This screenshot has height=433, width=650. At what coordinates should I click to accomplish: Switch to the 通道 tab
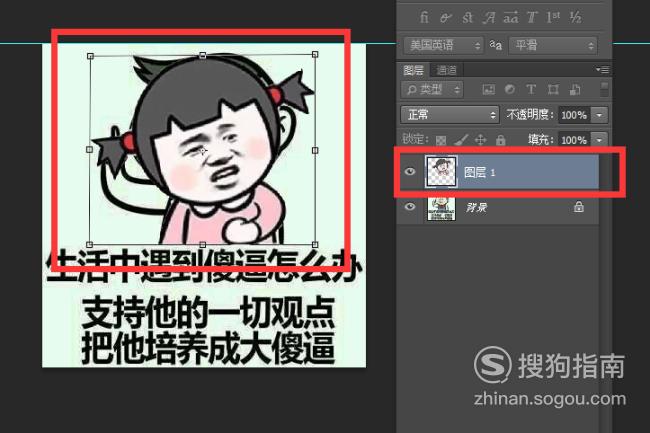tap(446, 70)
